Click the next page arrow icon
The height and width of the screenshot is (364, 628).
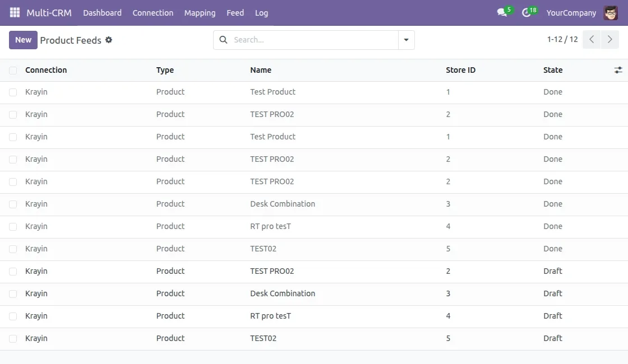pyautogui.click(x=610, y=39)
